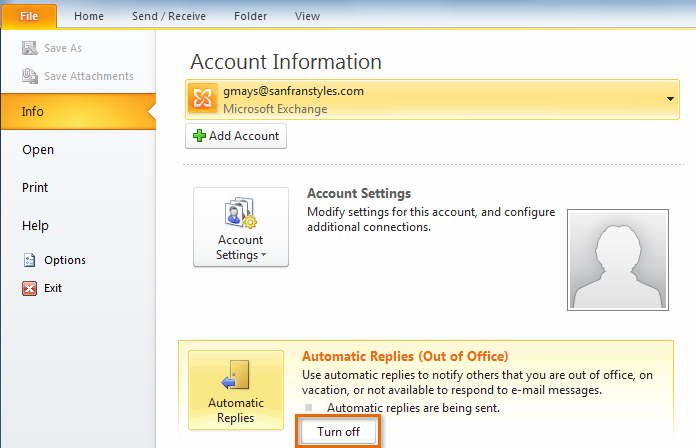Image resolution: width=696 pixels, height=448 pixels.
Task: Turn off automatic replies
Action: pos(338,432)
